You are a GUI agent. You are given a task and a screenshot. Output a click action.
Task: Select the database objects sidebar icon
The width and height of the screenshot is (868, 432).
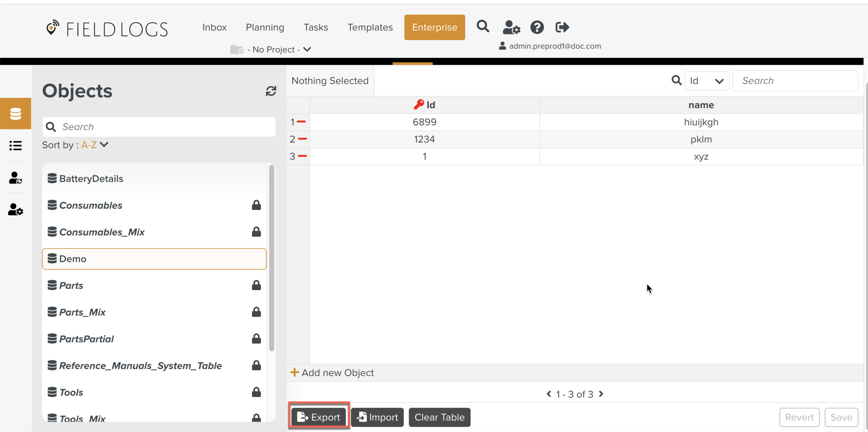(x=16, y=113)
